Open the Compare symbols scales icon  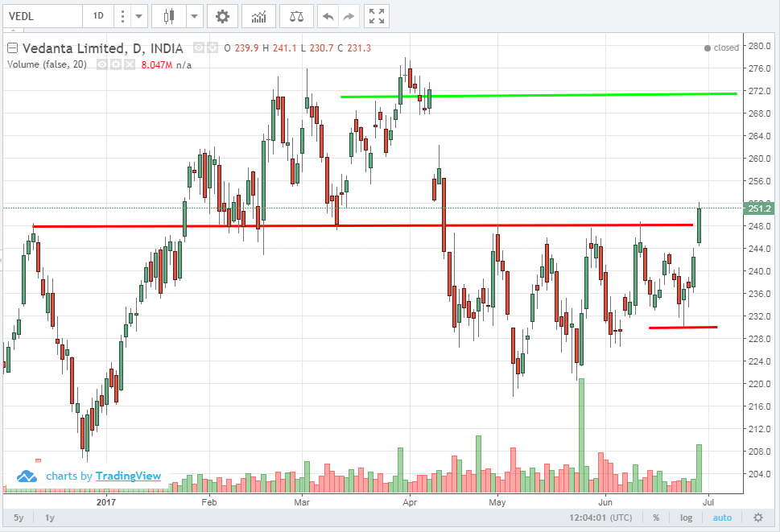tap(296, 16)
